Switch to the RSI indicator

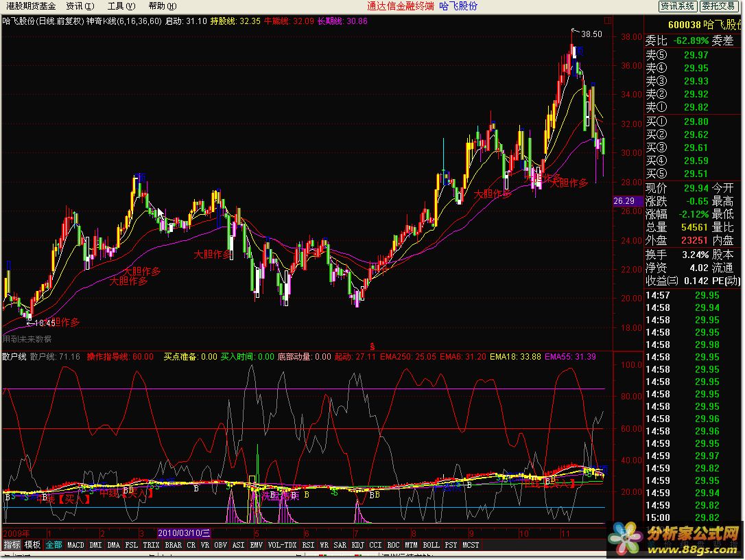[x=308, y=545]
